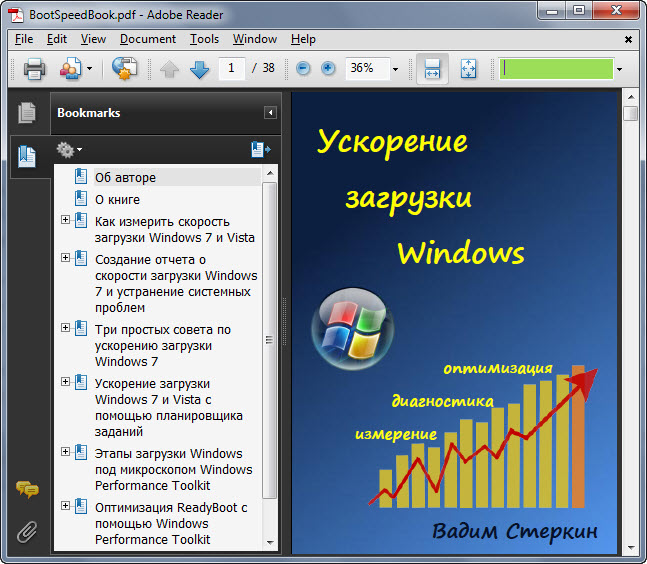Expand 'Три простых совета' bookmark
Image resolution: width=647 pixels, height=564 pixels.
pyautogui.click(x=65, y=328)
